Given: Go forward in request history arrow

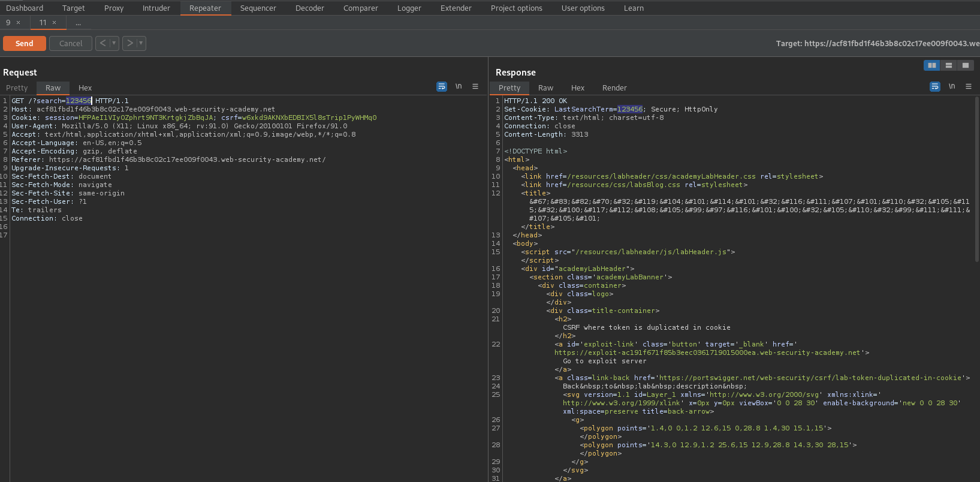Looking at the screenshot, I should [x=129, y=43].
